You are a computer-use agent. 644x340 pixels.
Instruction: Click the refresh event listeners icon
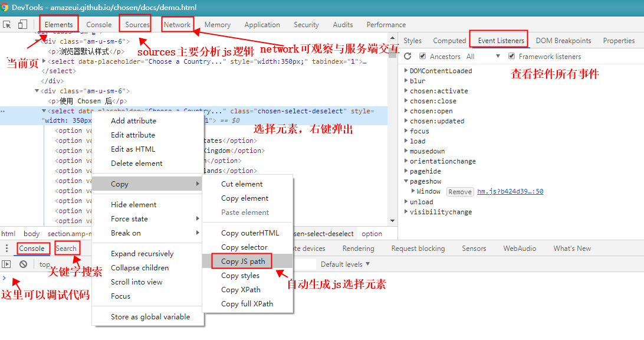(408, 56)
